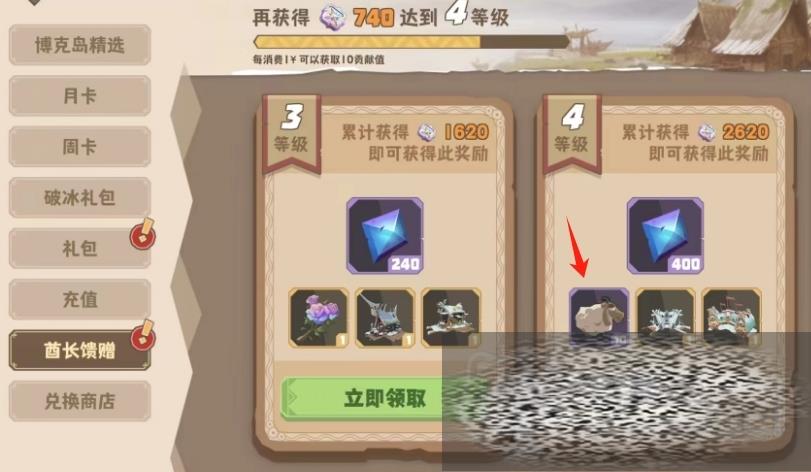The height and width of the screenshot is (472, 811).
Task: Click the level 3 blue crystal reward icon
Action: pos(385,235)
